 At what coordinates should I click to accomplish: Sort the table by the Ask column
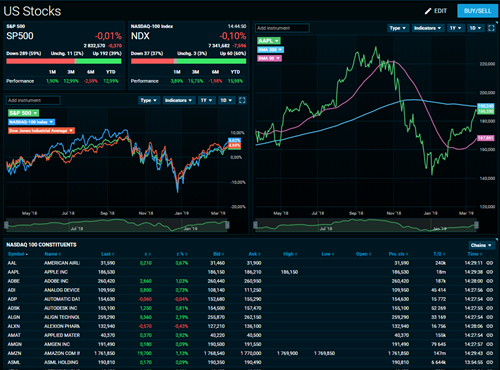point(254,254)
